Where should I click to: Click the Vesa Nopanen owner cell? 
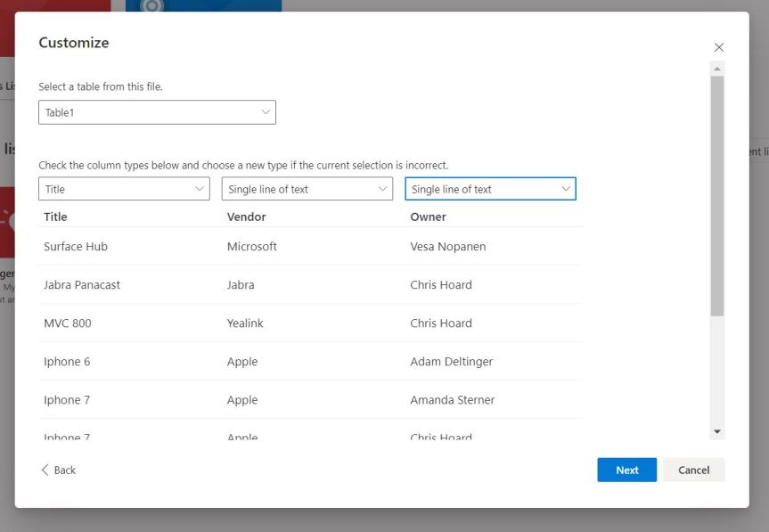pos(448,247)
